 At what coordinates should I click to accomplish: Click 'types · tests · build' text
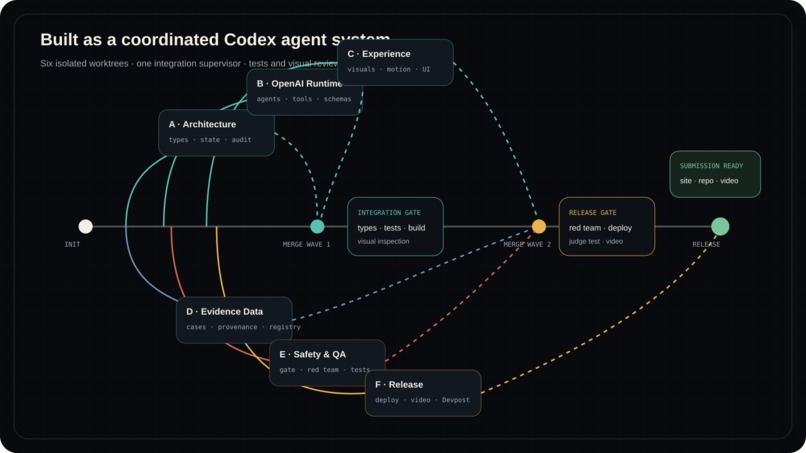coord(391,228)
